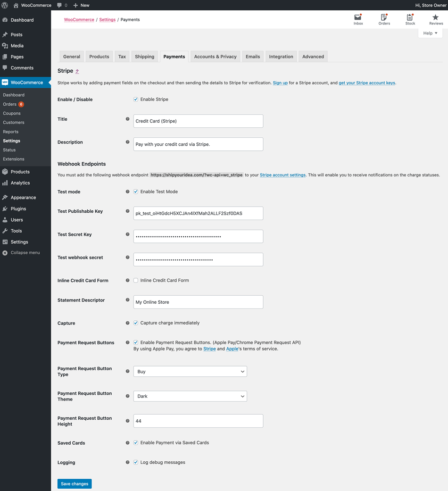This screenshot has width=448, height=491.
Task: Switch to the General settings tab
Action: (x=72, y=57)
